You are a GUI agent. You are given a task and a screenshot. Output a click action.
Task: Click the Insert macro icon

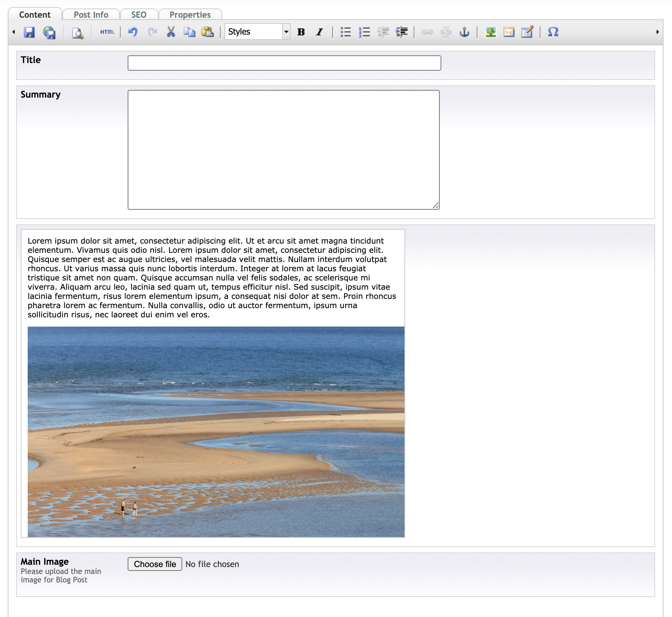tap(509, 32)
